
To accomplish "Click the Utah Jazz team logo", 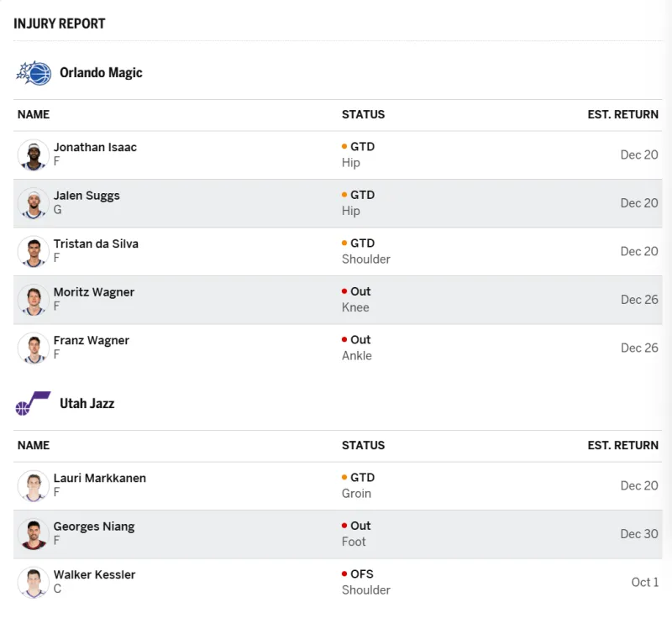I will point(34,404).
